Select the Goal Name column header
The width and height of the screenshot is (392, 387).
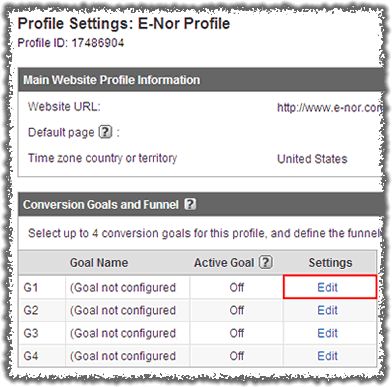click(99, 263)
